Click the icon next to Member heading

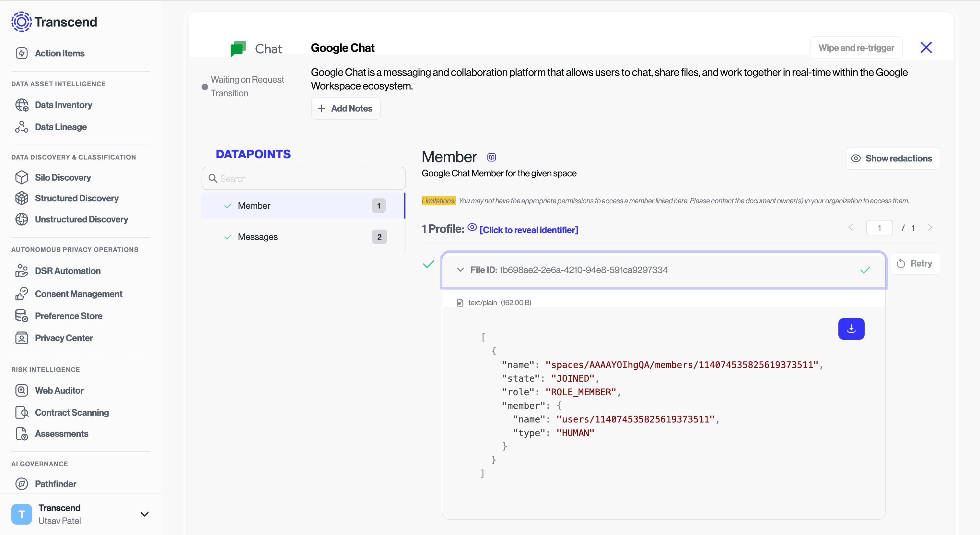point(491,158)
